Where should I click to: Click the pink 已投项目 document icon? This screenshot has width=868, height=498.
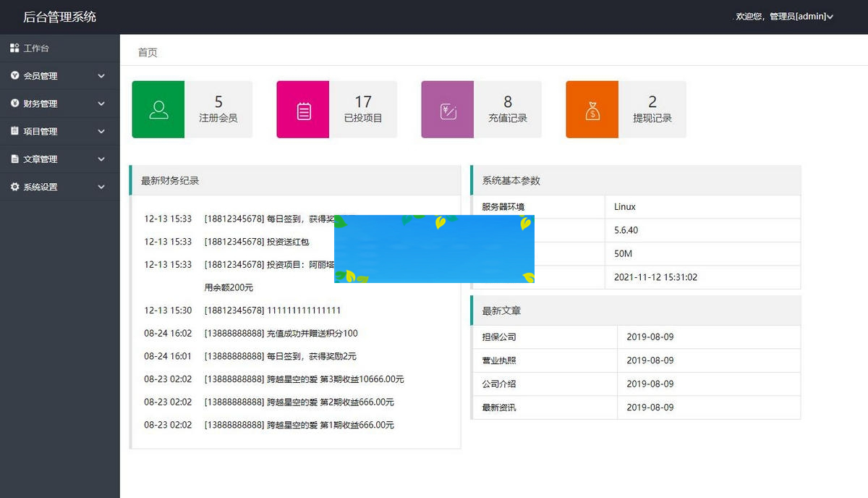tap(302, 109)
